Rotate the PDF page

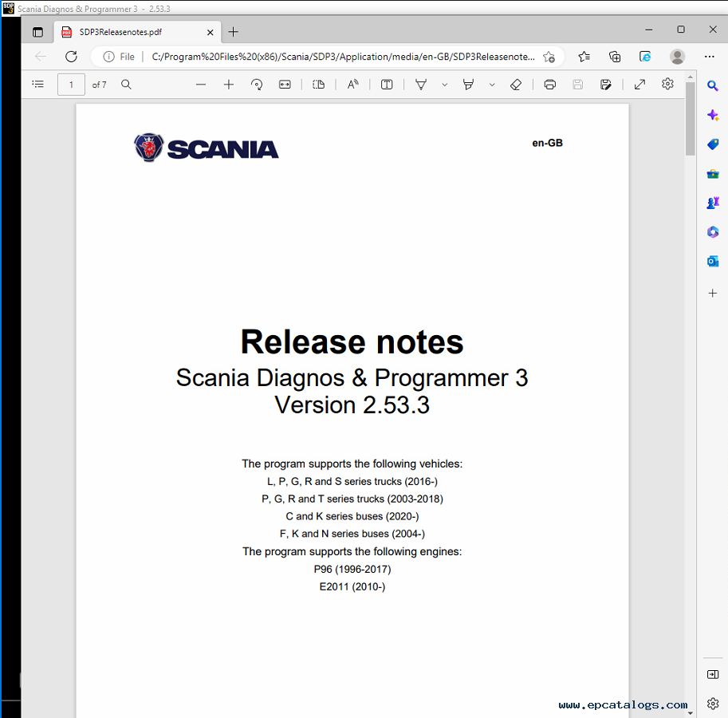pos(256,85)
